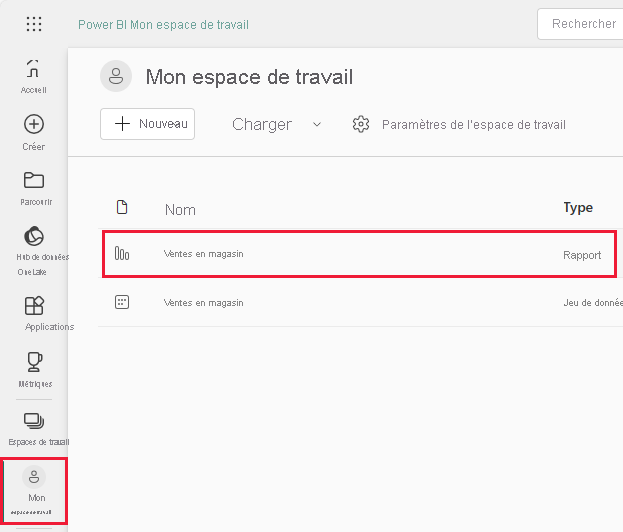The width and height of the screenshot is (623, 532).
Task: Open the Ventes en magasin dataset
Action: point(203,303)
